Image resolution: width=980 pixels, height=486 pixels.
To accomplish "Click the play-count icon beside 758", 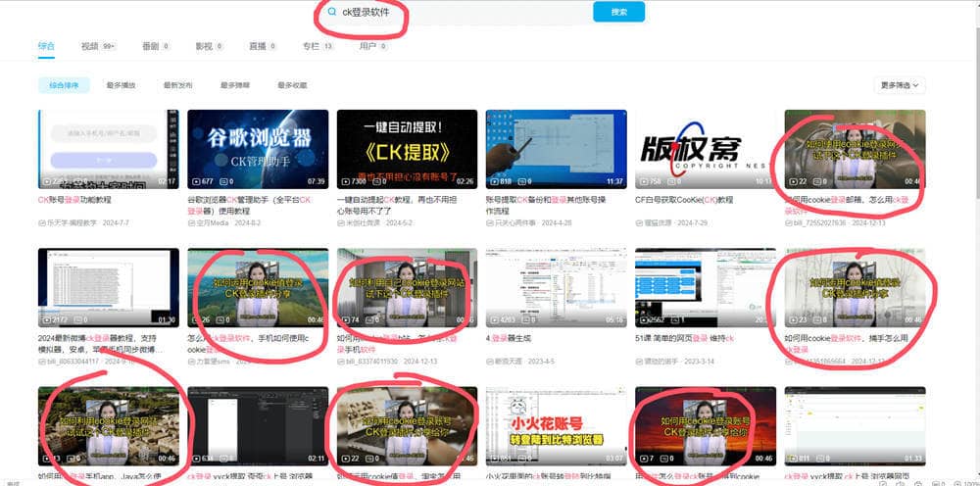I will coord(645,182).
